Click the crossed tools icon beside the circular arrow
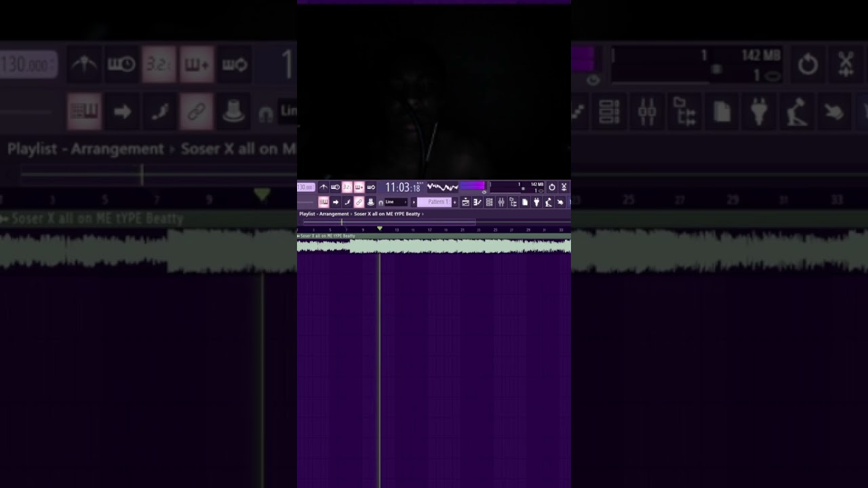Screen dimensions: 868x488 coord(564,187)
